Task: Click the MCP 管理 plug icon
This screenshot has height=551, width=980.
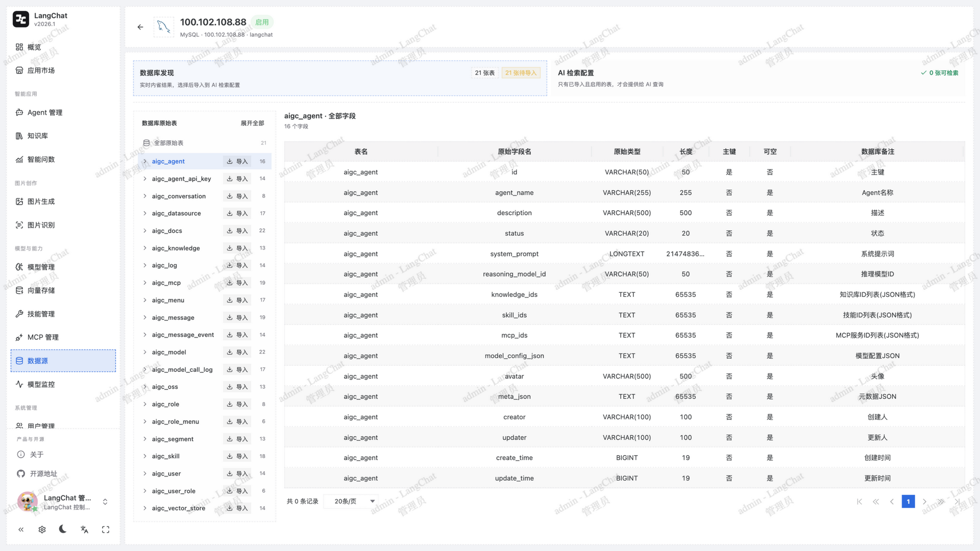Action: 19,337
